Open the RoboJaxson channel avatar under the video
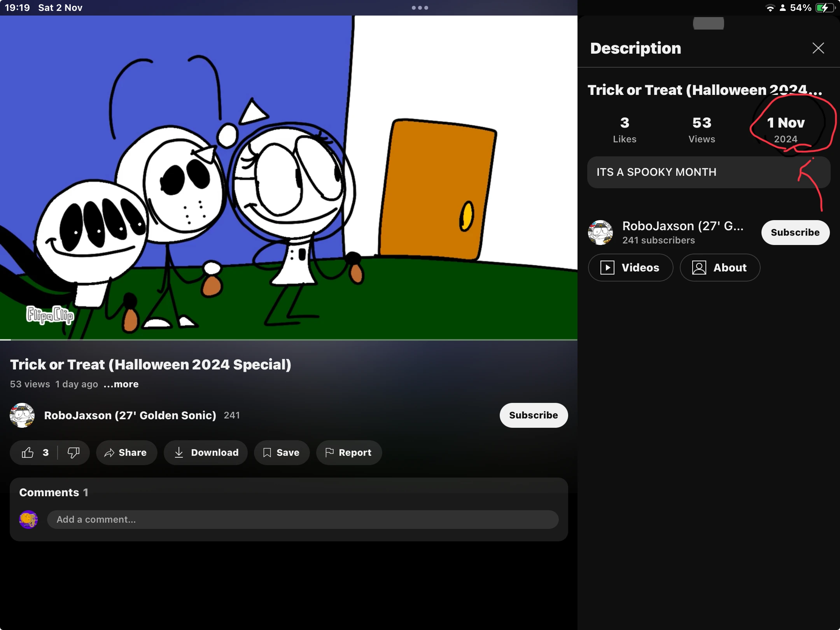This screenshot has height=630, width=840. pos(22,415)
